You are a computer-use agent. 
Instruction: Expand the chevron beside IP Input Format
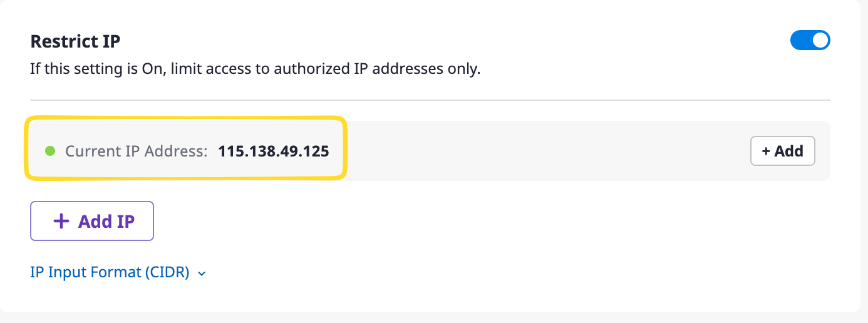(x=202, y=274)
